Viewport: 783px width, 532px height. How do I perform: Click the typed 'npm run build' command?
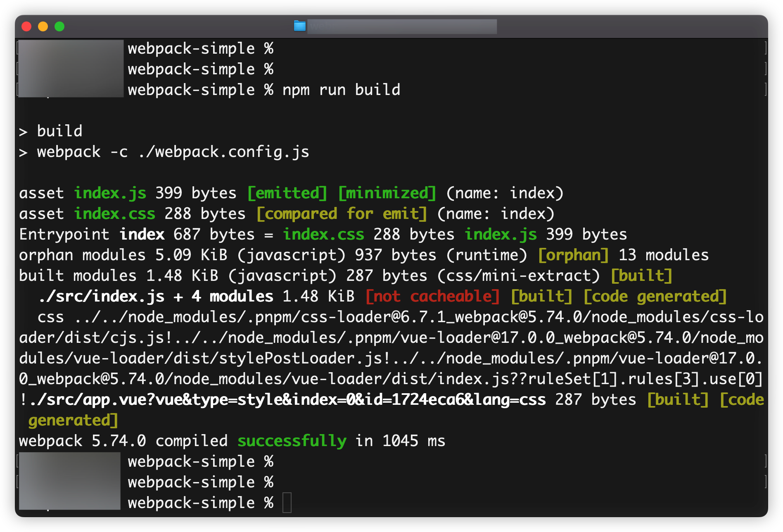341,90
